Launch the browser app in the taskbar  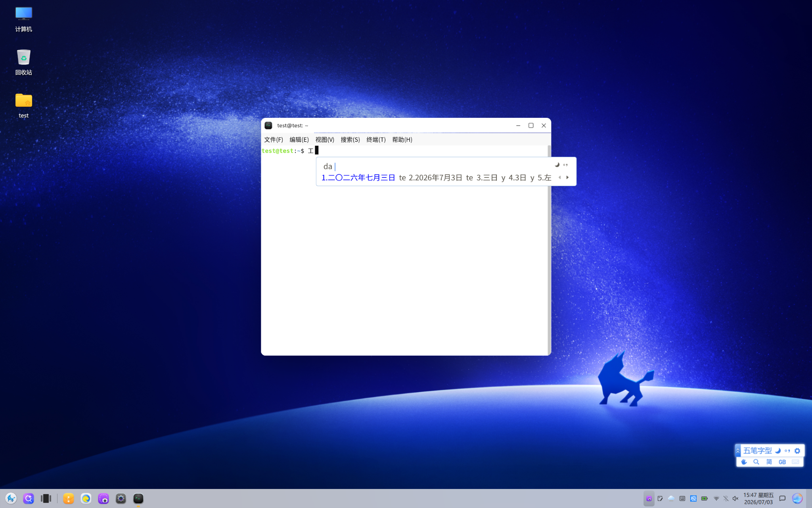86,498
